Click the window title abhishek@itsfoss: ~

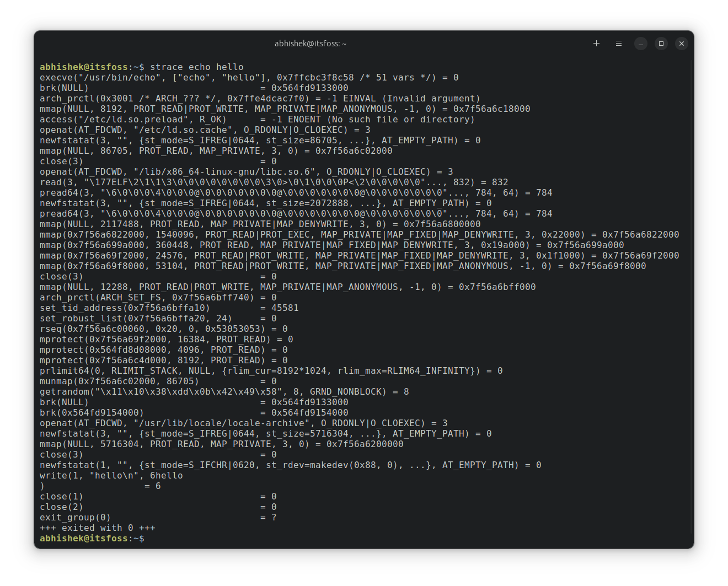[311, 44]
